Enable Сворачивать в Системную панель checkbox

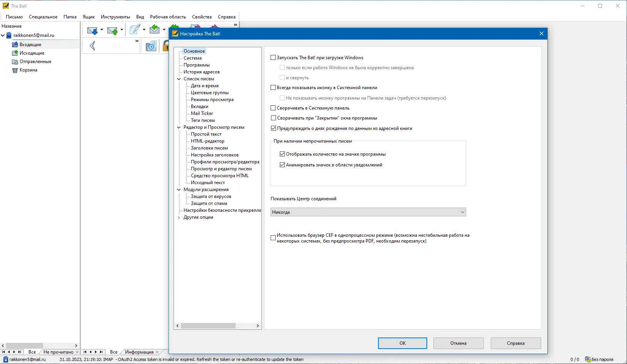(x=273, y=108)
